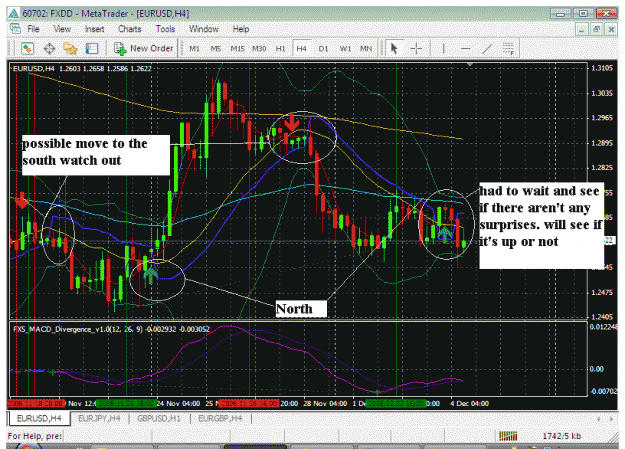Screen dimensions: 625x449
Task: Minimize the inner chart window
Action: click(x=582, y=29)
